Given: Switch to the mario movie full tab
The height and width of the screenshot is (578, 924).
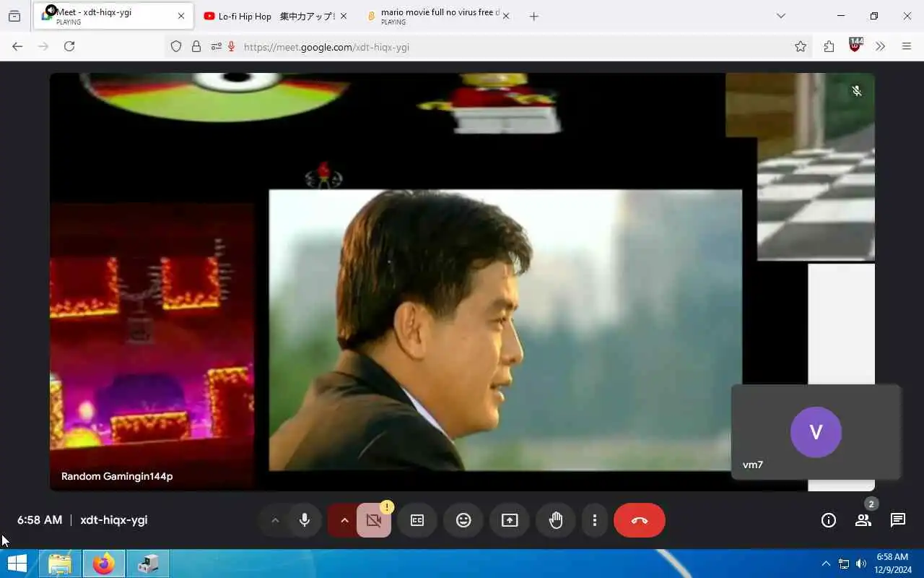Looking at the screenshot, I should click(x=438, y=16).
